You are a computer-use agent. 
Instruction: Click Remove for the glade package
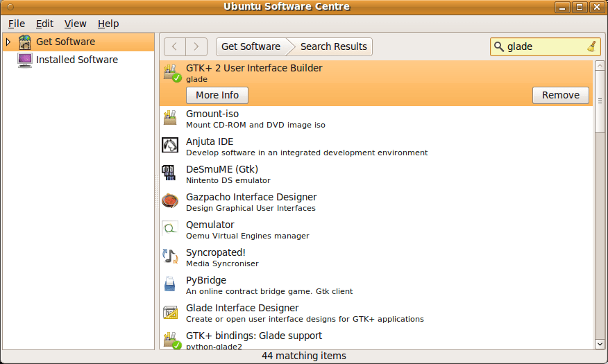coord(561,95)
